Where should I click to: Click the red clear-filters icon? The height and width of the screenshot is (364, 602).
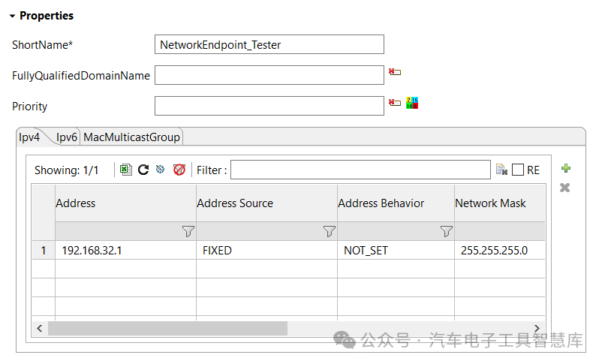[x=179, y=170]
